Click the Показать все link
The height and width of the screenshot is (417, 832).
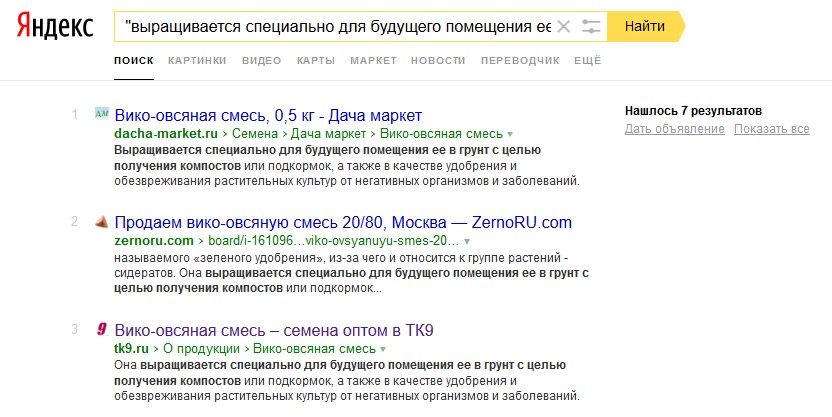(772, 129)
